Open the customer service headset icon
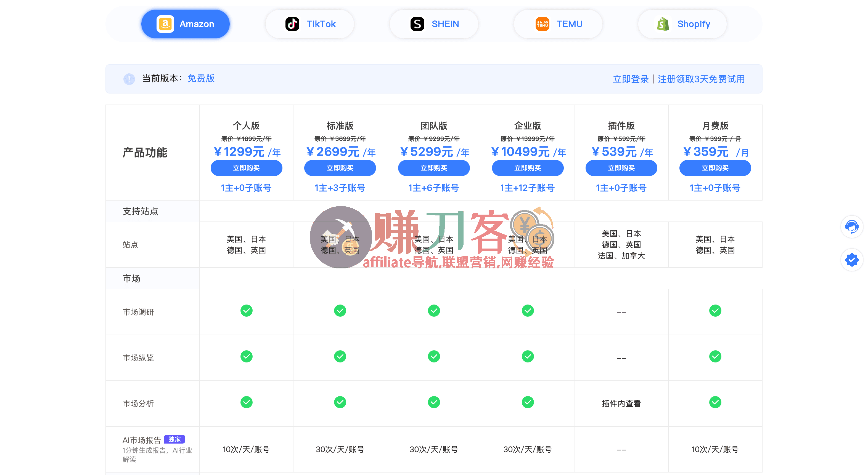This screenshot has width=868, height=475. tap(852, 226)
